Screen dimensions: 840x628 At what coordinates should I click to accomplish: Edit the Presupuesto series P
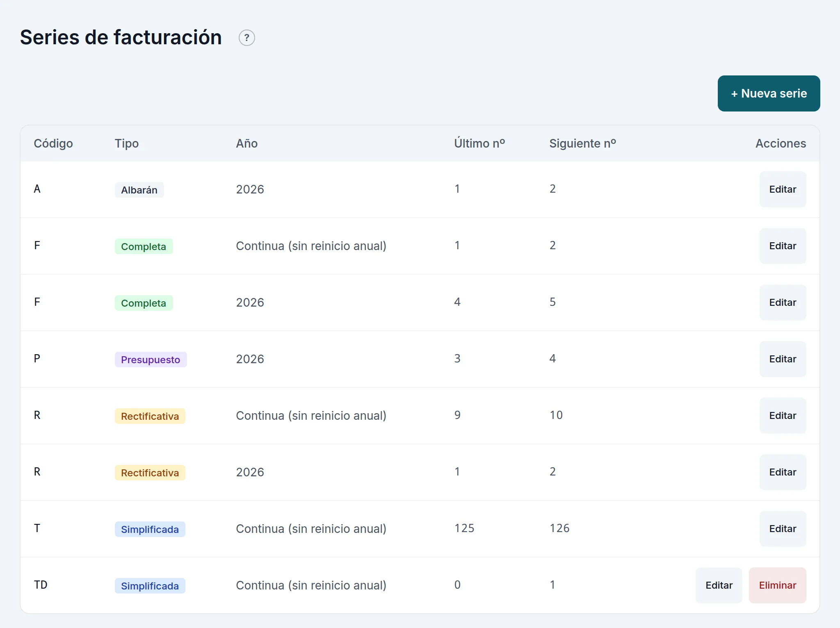(783, 359)
